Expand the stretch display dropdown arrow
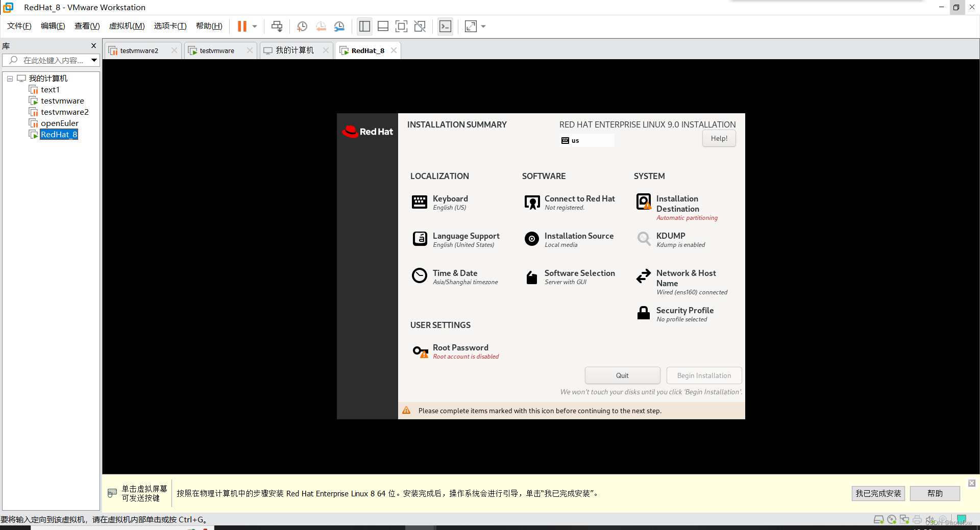Viewport: 980px width, 530px height. pyautogui.click(x=483, y=26)
